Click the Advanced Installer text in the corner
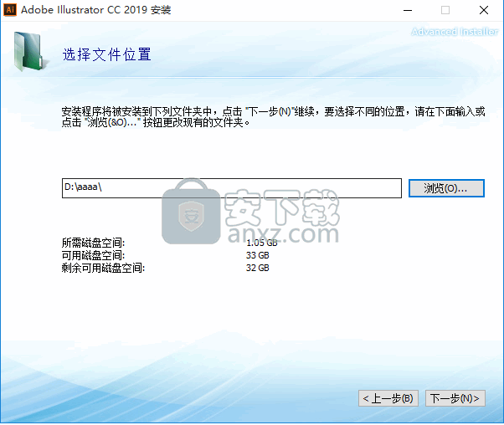Image resolution: width=504 pixels, height=425 pixels. click(455, 32)
